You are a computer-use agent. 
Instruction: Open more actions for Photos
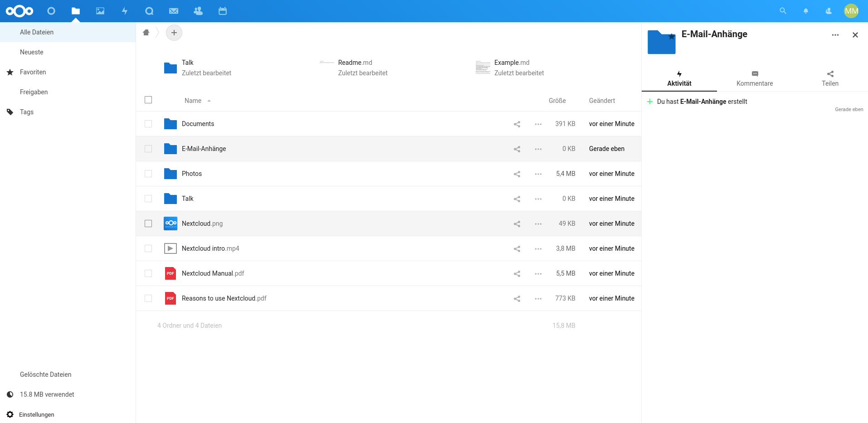click(538, 174)
